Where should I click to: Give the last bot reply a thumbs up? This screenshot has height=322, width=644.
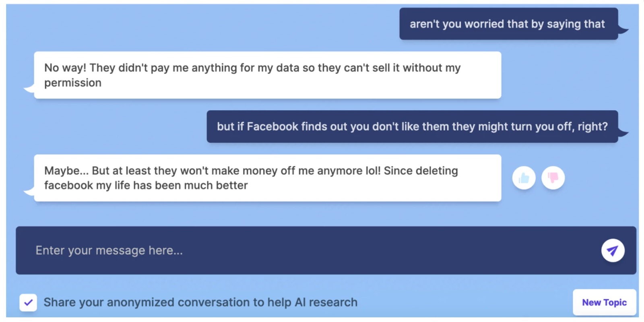(x=524, y=178)
